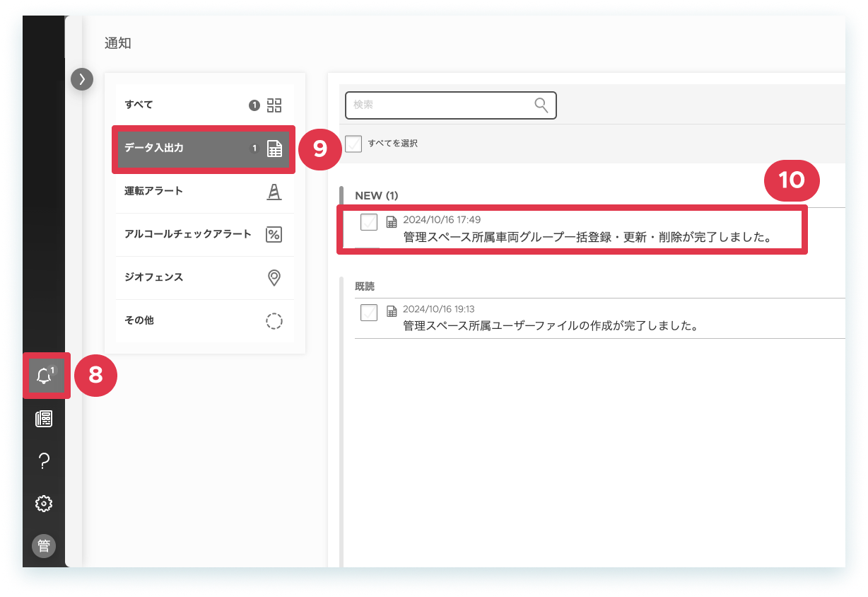Check the 19:13 read notification checkbox
The height and width of the screenshot is (597, 868).
pyautogui.click(x=369, y=312)
